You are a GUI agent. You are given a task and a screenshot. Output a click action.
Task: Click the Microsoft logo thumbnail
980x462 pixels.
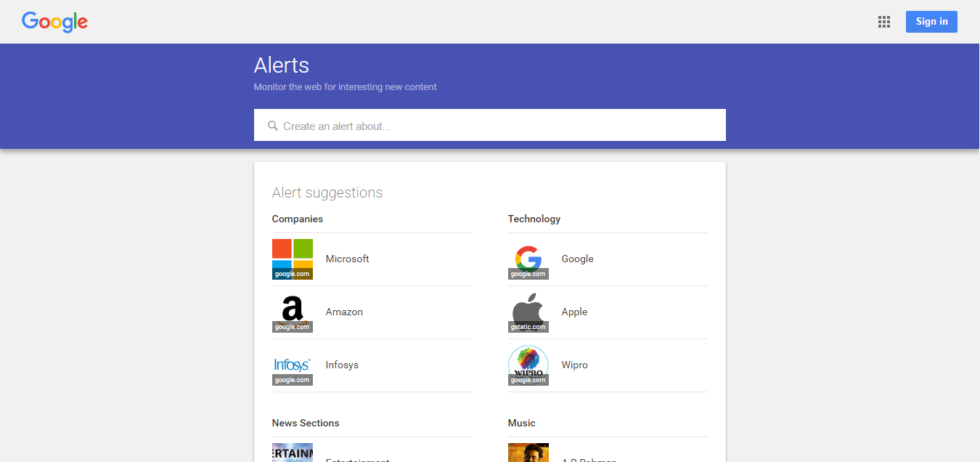pos(293,259)
